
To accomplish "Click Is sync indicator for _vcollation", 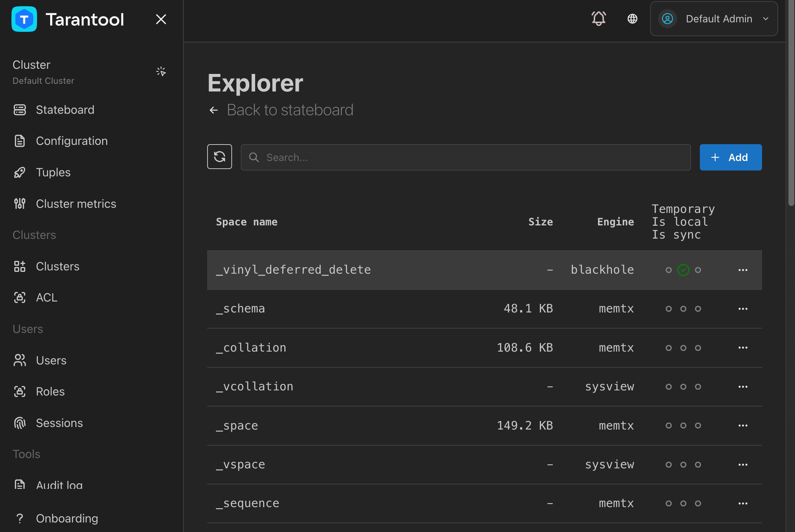I will [x=698, y=387].
